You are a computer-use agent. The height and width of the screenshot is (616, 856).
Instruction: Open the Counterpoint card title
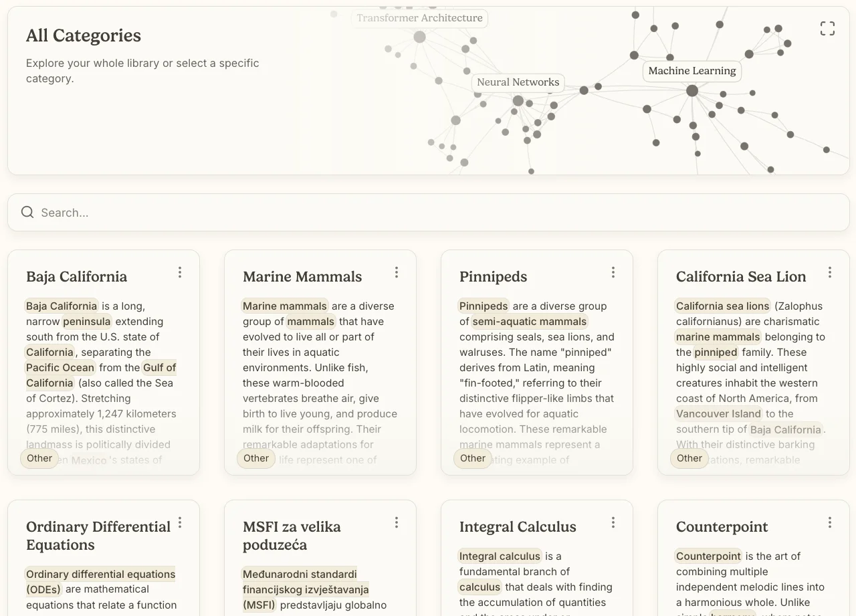(722, 526)
